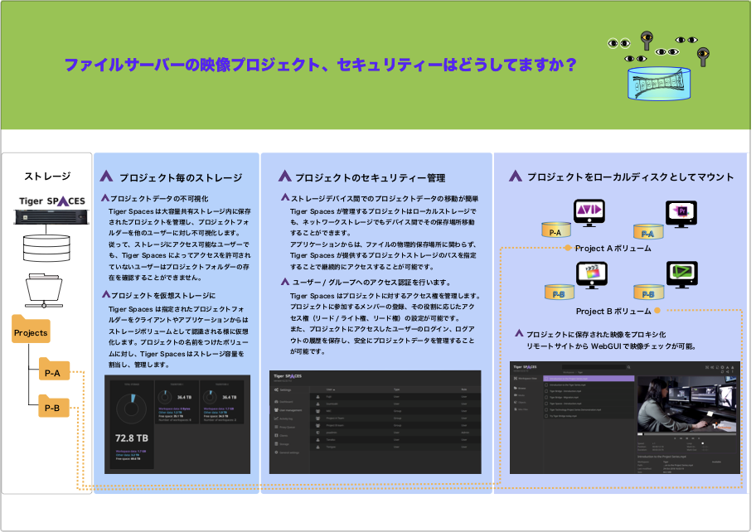Select the P-B folder in the storage tree
Viewport: 756px width, 532px height.
(x=54, y=405)
